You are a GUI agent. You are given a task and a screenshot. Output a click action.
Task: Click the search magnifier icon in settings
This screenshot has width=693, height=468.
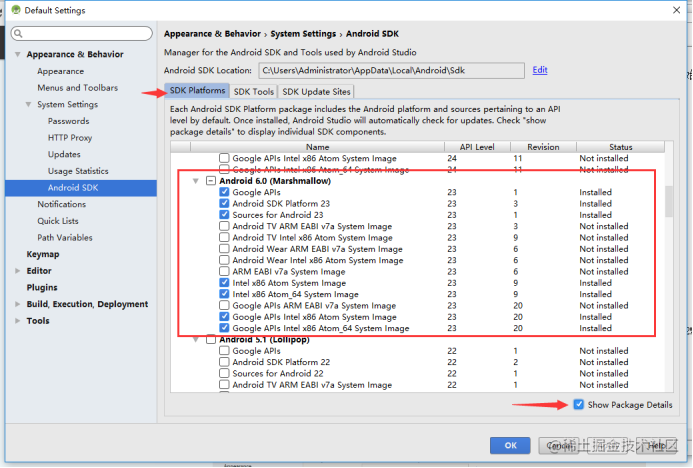(x=18, y=33)
